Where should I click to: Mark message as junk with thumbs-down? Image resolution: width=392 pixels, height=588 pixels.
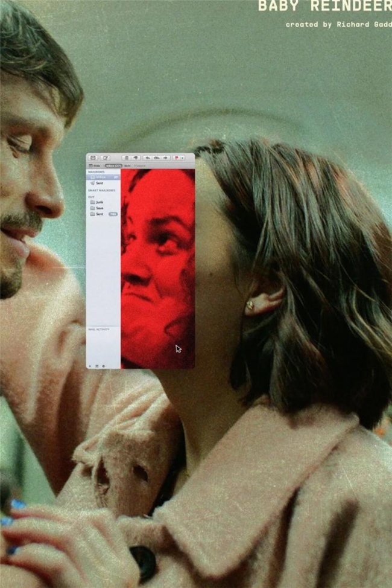[x=136, y=158]
